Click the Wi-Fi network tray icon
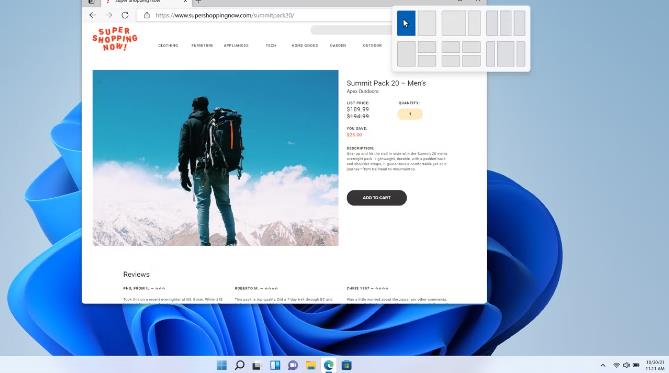Viewport: 669px width, 373px height. point(616,365)
